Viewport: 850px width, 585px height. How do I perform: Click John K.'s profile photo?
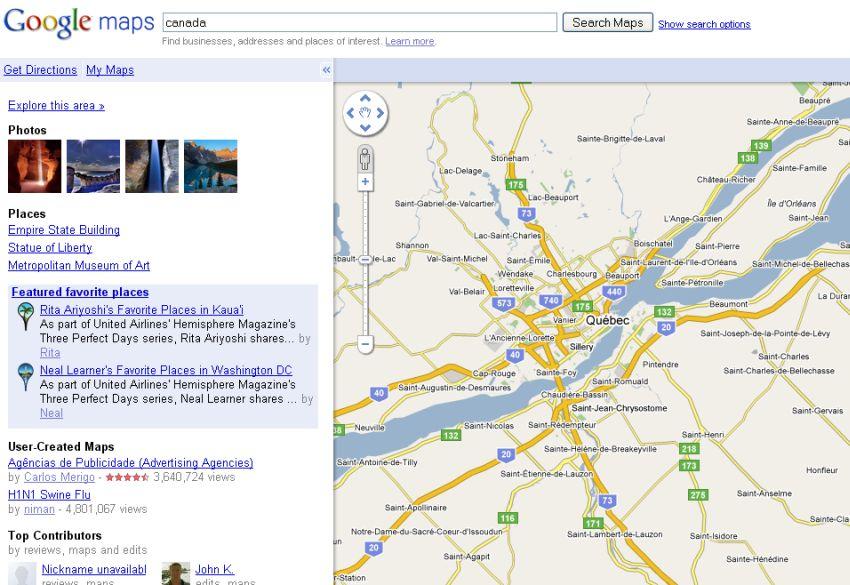click(176, 574)
